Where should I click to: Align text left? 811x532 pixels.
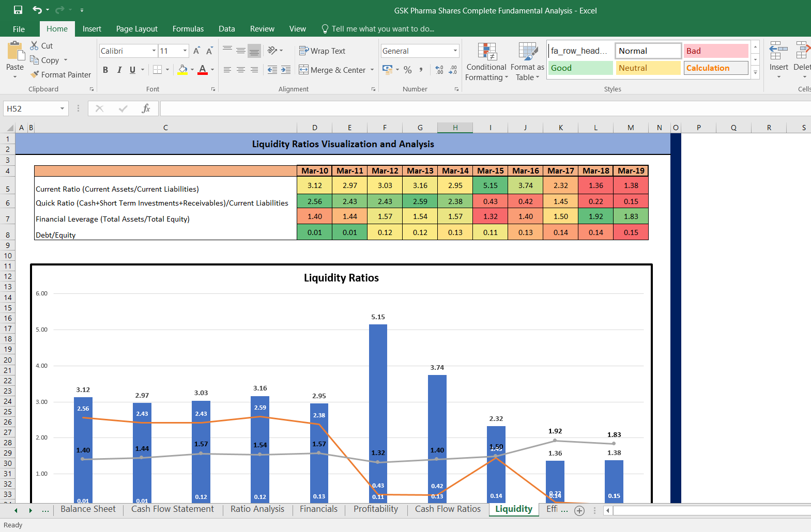click(227, 70)
